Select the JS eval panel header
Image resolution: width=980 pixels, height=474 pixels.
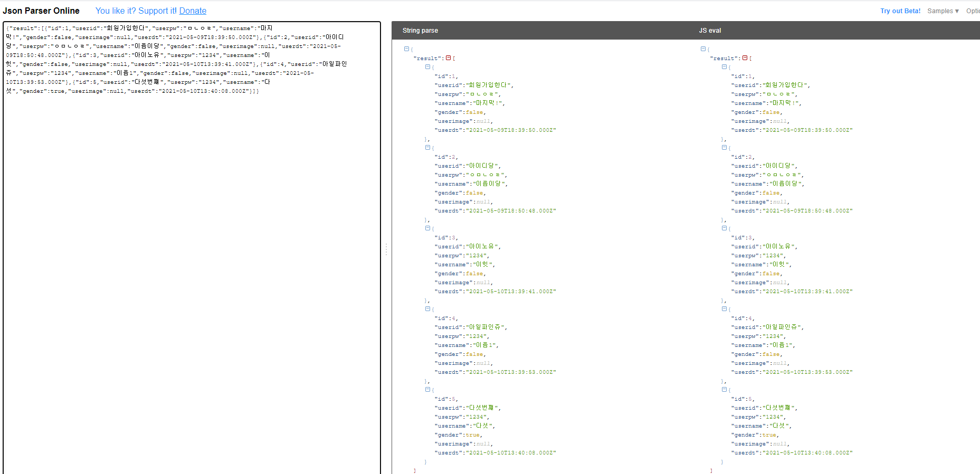(710, 31)
